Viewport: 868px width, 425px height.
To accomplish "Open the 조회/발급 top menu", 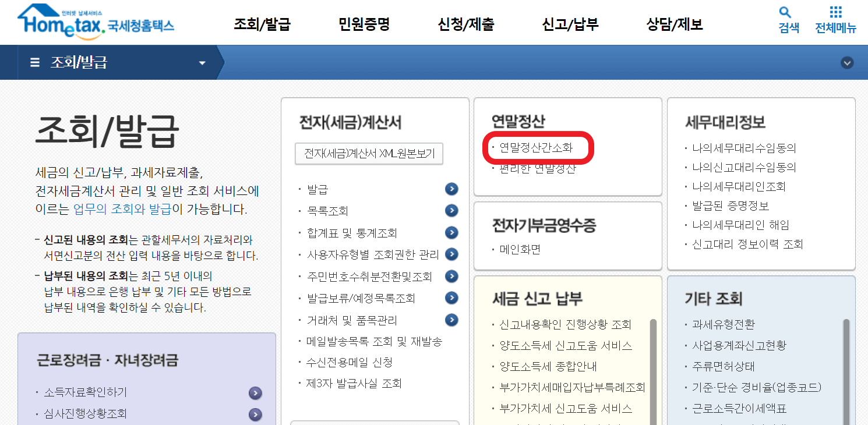I will 262,24.
